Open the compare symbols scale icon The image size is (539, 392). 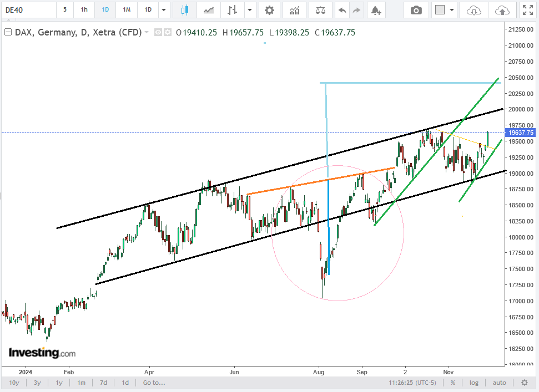[x=320, y=10]
